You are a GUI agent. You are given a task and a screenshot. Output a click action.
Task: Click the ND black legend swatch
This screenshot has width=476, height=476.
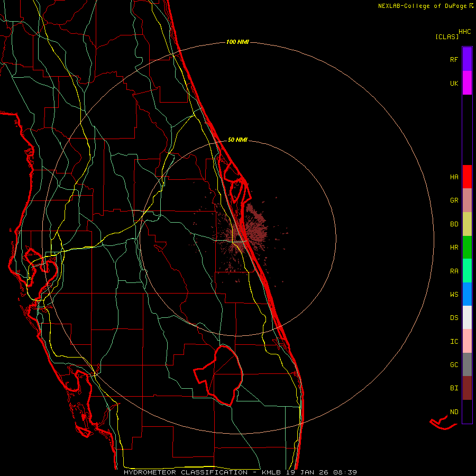467,411
